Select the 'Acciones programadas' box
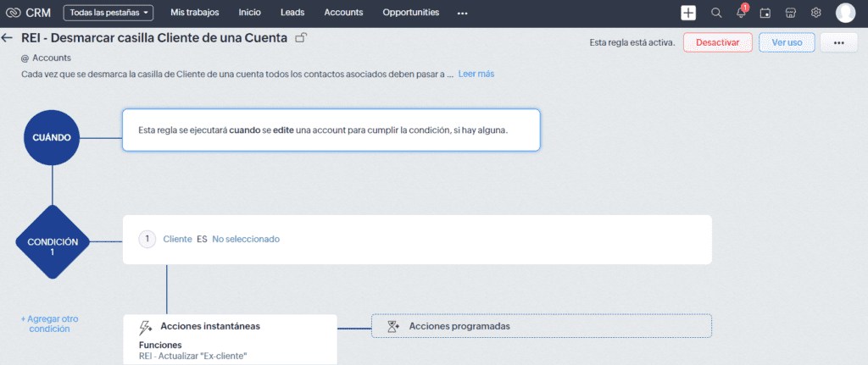 542,326
